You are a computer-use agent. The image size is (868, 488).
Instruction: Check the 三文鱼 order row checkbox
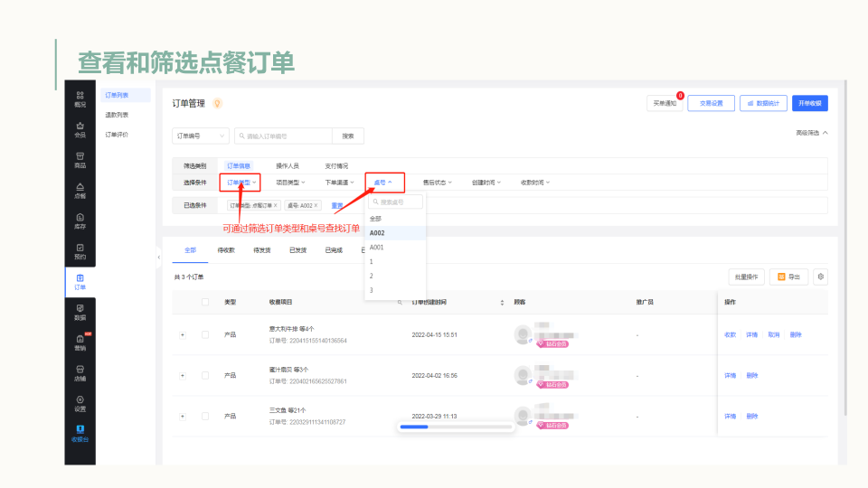pyautogui.click(x=205, y=416)
